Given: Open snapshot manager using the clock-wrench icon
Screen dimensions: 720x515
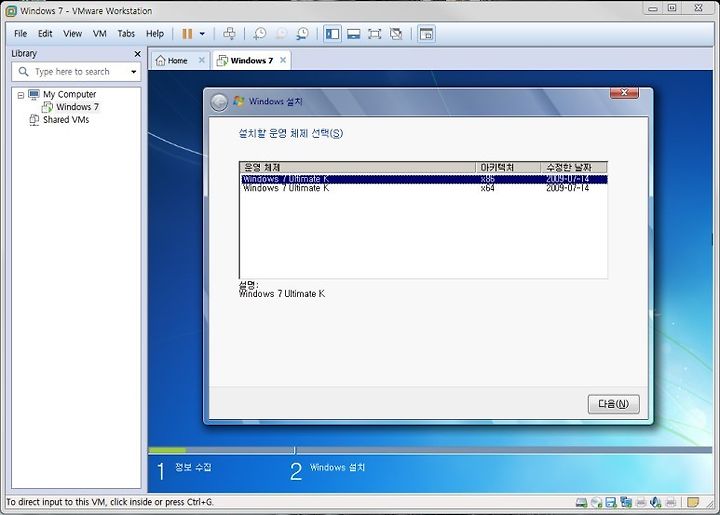Looking at the screenshot, I should [x=303, y=34].
